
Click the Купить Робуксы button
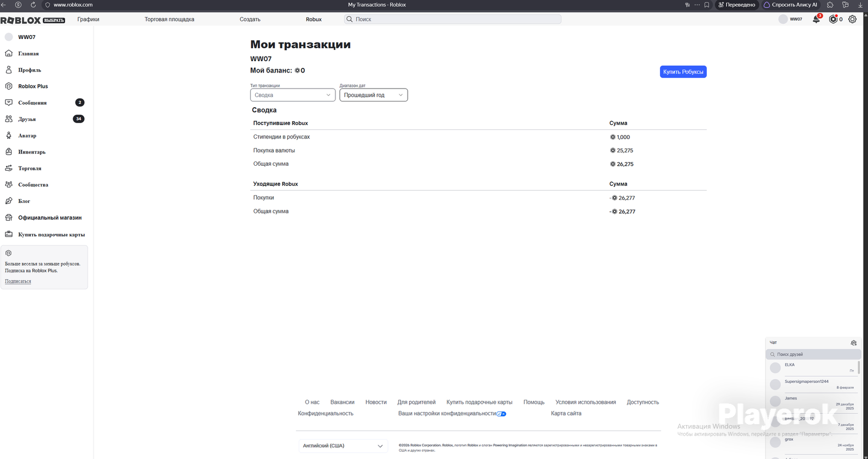[x=683, y=72]
